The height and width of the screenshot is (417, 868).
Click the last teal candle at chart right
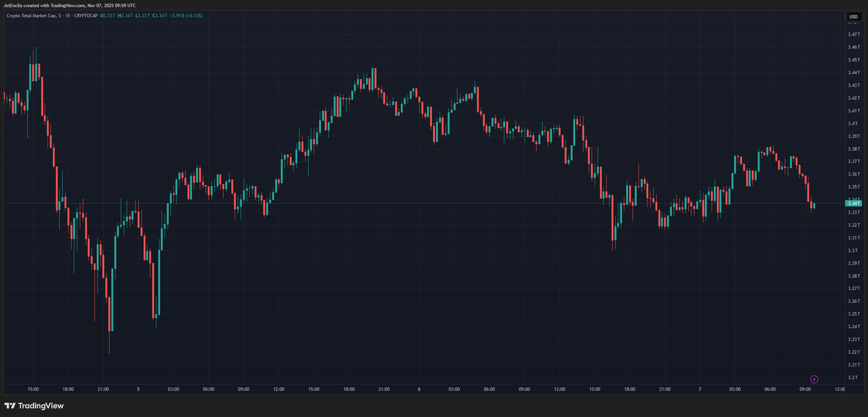coord(814,206)
